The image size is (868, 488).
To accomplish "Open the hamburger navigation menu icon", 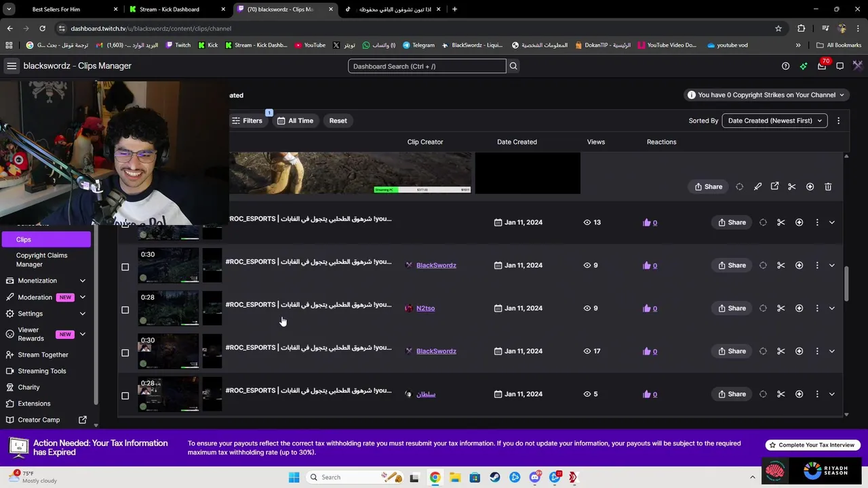I will pyautogui.click(x=12, y=66).
